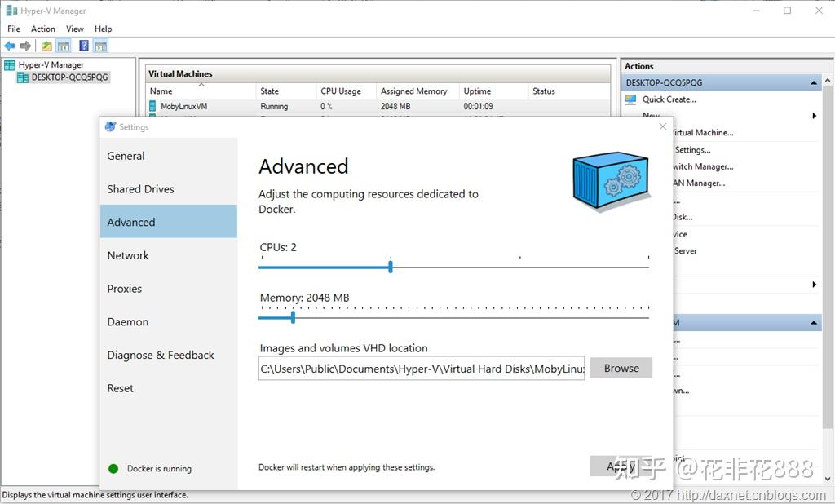Collapse the lower VM actions section header
This screenshot has height=504, width=835.
[x=814, y=323]
